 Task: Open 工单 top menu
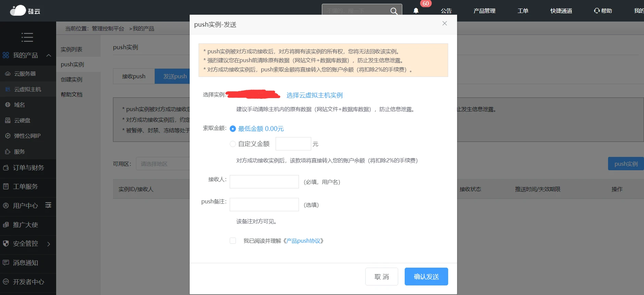point(523,11)
